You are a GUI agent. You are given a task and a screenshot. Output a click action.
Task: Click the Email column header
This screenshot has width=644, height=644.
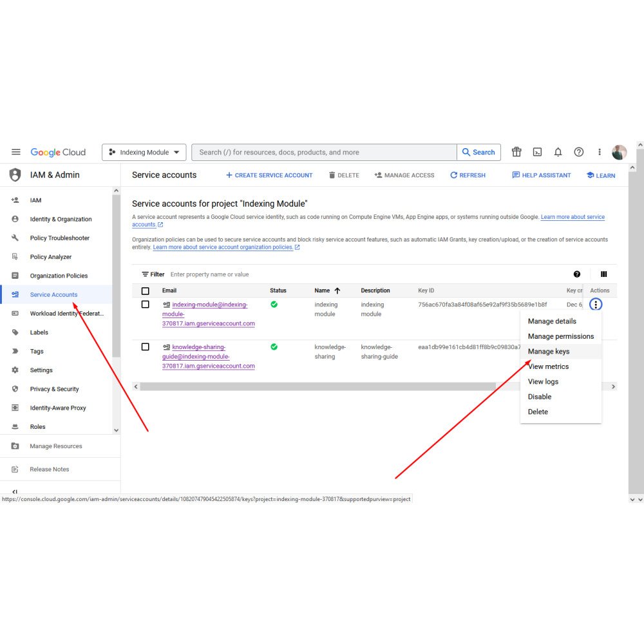pyautogui.click(x=169, y=290)
